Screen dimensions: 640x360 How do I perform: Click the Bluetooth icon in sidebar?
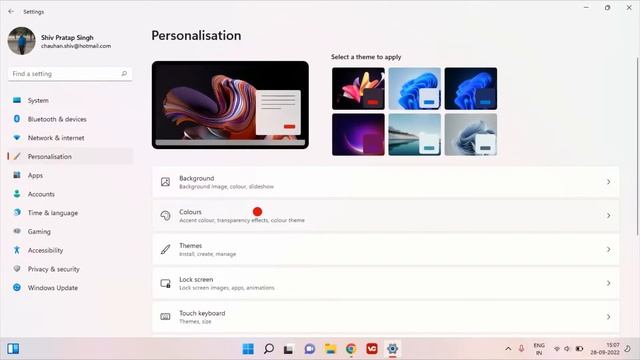[x=17, y=119]
